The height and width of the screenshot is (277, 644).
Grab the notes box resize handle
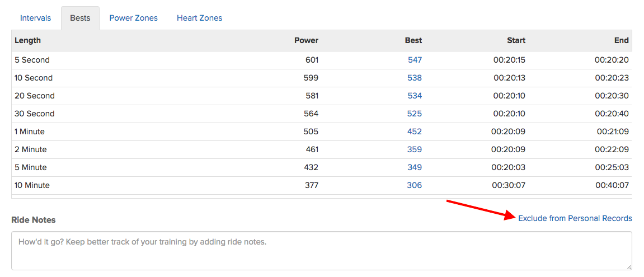(x=629, y=267)
